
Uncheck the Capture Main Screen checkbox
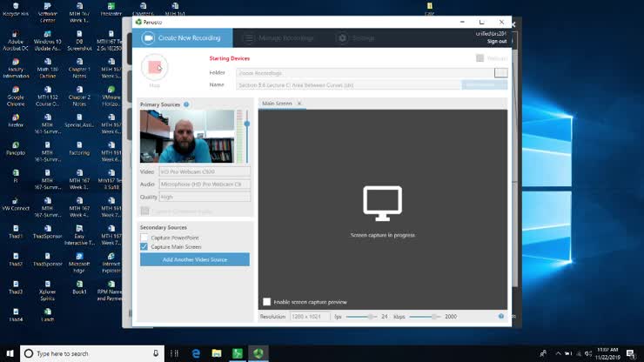[144, 247]
